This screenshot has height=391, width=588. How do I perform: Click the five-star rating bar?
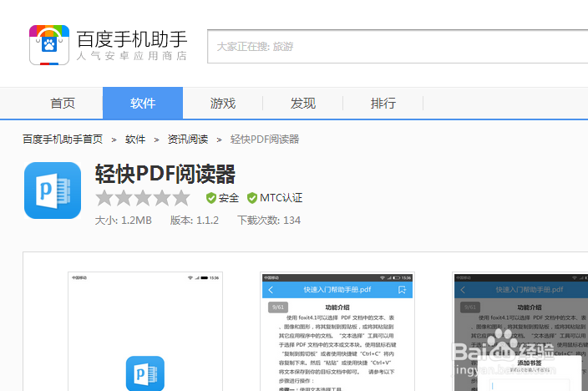pyautogui.click(x=143, y=198)
